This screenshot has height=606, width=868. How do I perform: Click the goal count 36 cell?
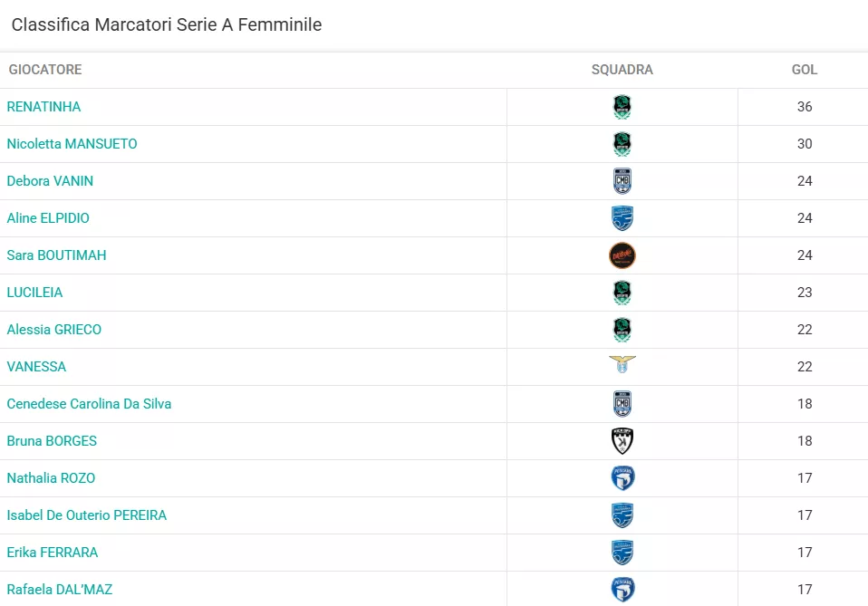coord(805,107)
